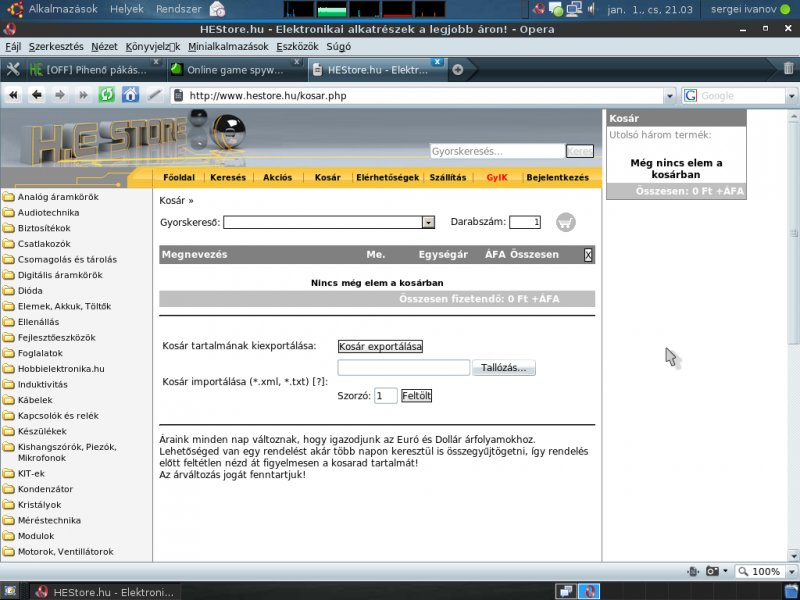Open the Főoldal nav link
Viewport: 800px width, 600px height.
(x=179, y=178)
